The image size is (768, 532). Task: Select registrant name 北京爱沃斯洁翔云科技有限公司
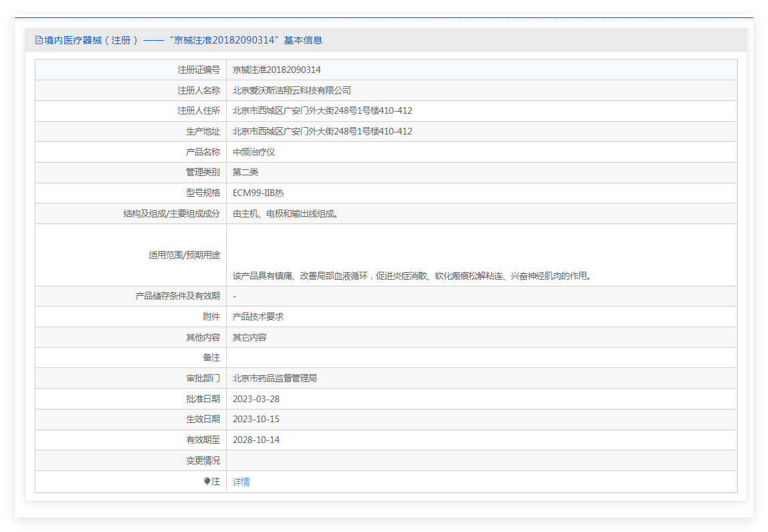[x=292, y=90]
